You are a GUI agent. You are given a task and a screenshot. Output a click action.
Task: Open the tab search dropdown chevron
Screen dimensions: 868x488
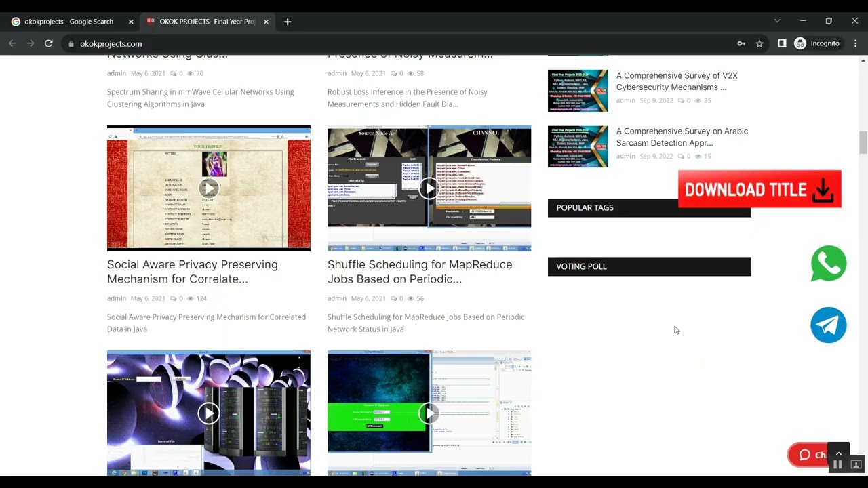click(777, 21)
